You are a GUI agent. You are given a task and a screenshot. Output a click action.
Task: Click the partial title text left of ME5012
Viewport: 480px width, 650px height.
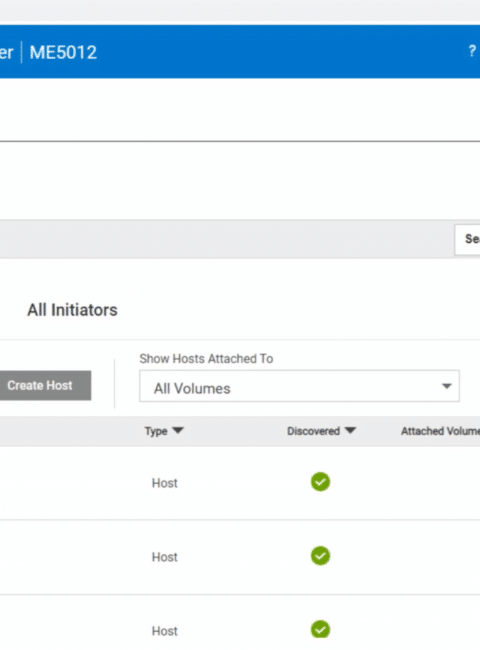pos(7,53)
